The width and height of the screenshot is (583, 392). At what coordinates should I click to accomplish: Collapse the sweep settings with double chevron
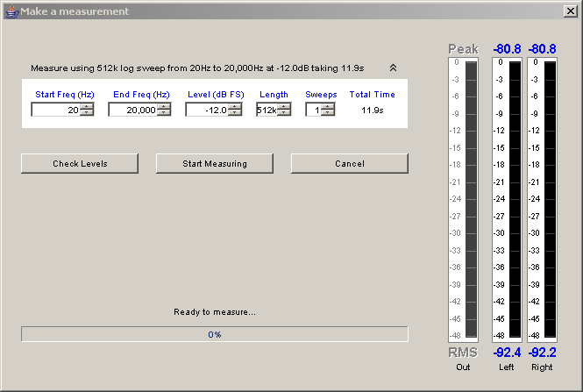394,67
